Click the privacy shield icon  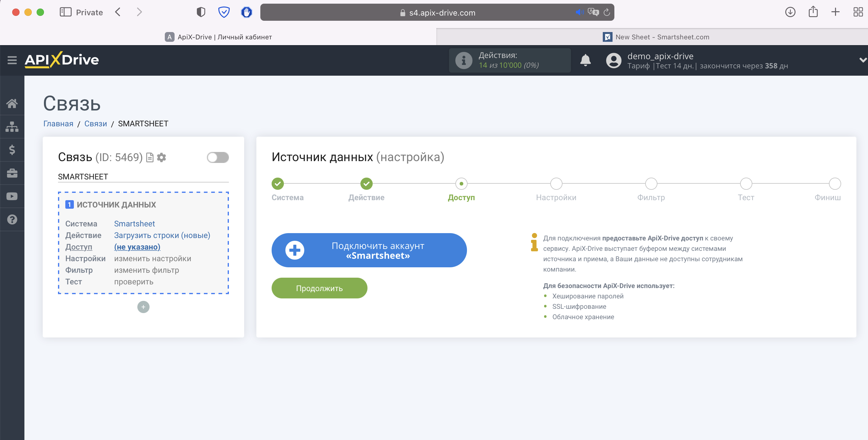coord(201,13)
